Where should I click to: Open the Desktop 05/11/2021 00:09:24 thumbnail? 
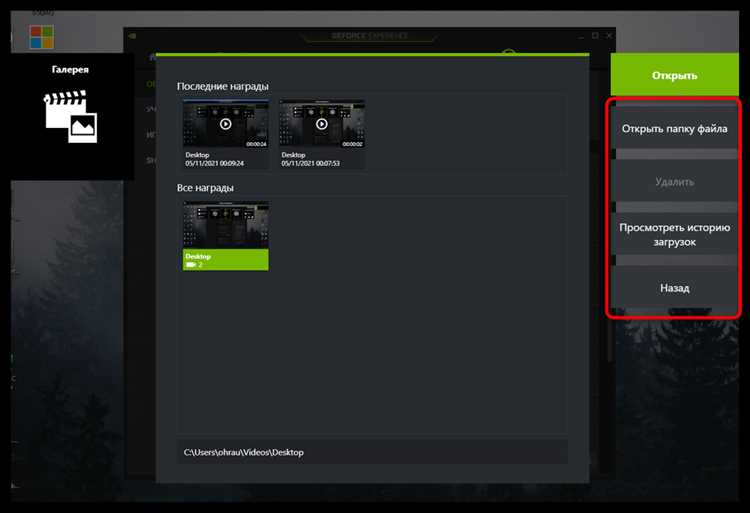(225, 133)
